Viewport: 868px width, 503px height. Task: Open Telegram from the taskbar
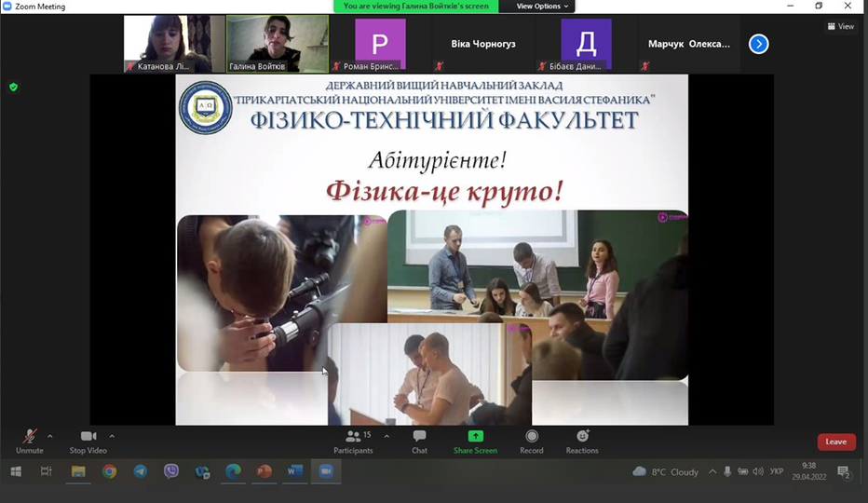pos(140,471)
